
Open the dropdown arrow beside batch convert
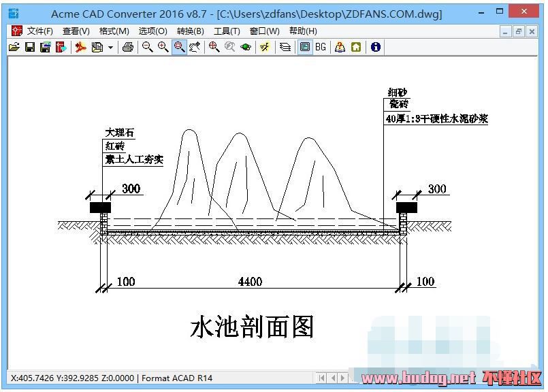click(x=110, y=47)
